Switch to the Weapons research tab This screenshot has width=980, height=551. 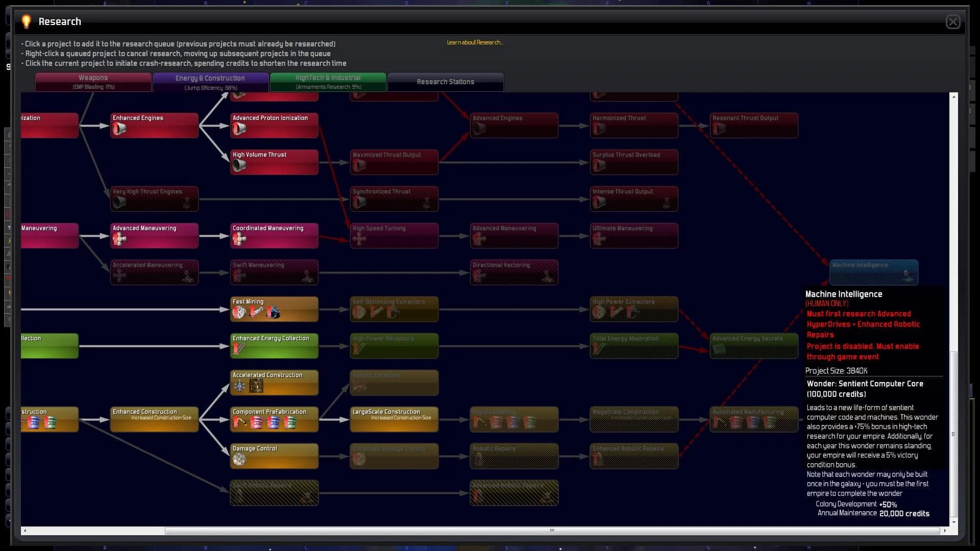[93, 82]
